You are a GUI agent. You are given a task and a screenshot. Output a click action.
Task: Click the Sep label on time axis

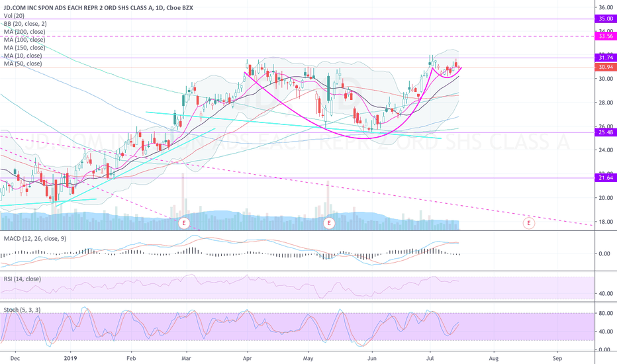click(x=557, y=358)
